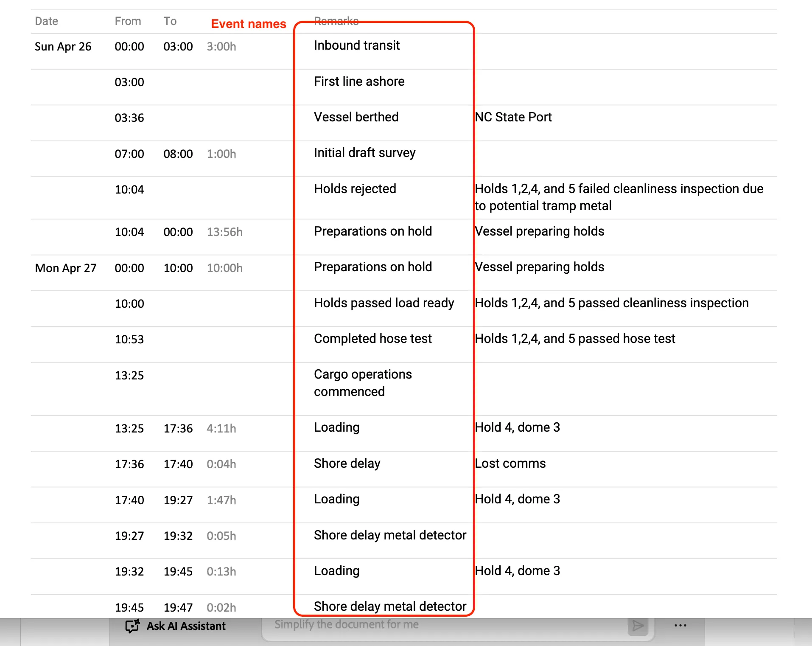Select the 'Initial draft survey' event
The height and width of the screenshot is (646, 812).
(x=365, y=153)
